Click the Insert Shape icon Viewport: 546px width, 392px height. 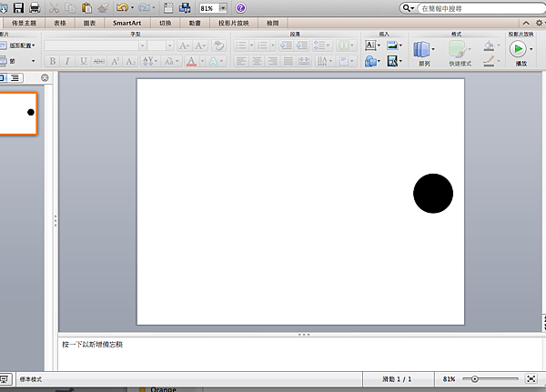(x=370, y=62)
